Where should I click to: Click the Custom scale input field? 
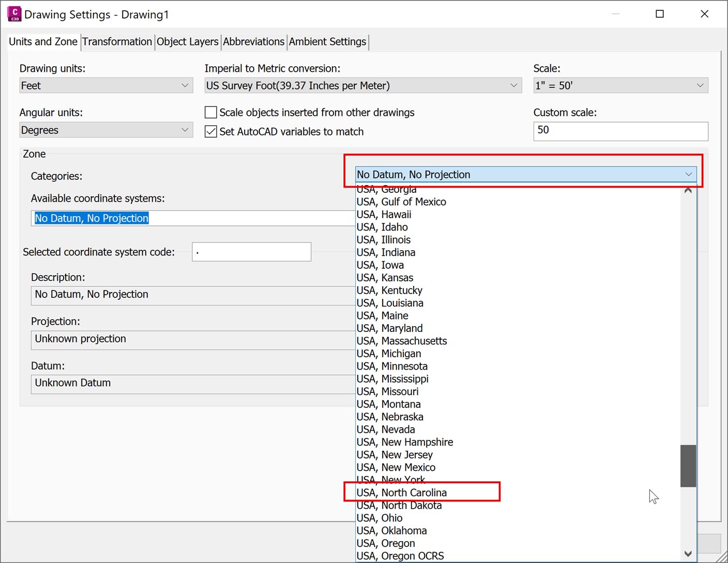point(620,131)
